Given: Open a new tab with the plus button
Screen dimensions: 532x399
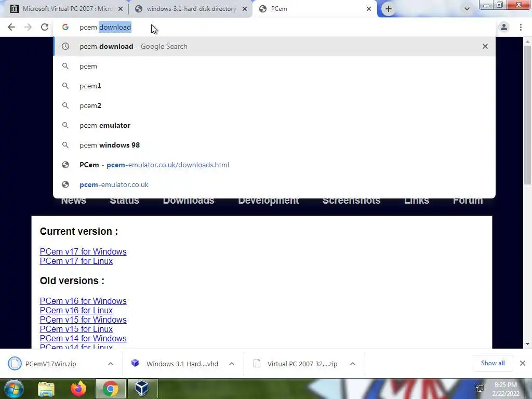Looking at the screenshot, I should 389,9.
